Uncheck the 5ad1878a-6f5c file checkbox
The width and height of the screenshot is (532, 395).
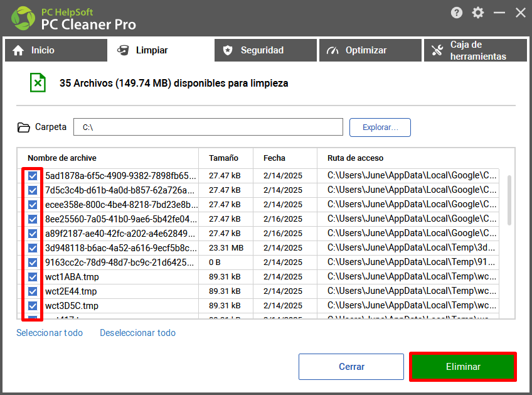33,176
